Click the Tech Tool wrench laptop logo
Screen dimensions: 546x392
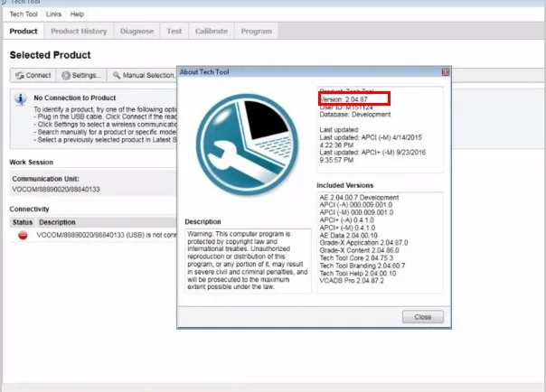point(247,145)
